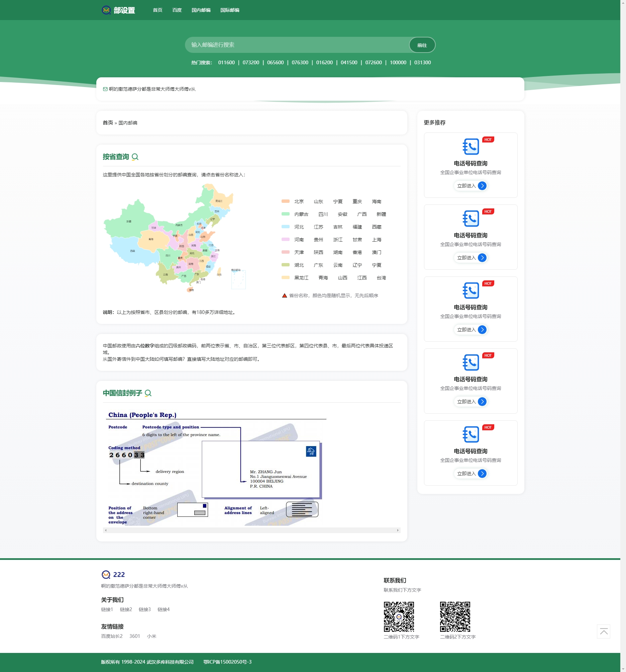Click the magnifier icon next to 按省查询
Screen dimensions: 626x672
(x=136, y=157)
